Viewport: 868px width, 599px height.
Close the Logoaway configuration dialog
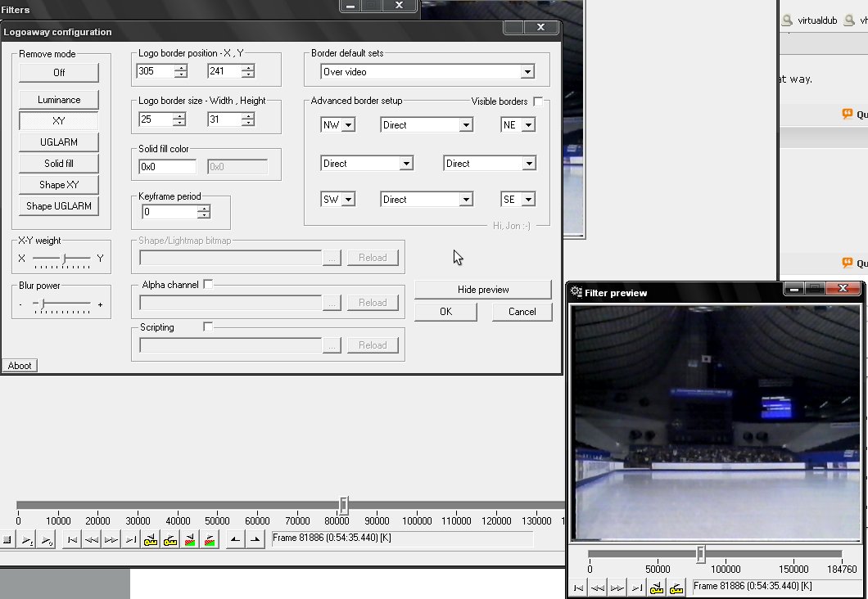540,27
